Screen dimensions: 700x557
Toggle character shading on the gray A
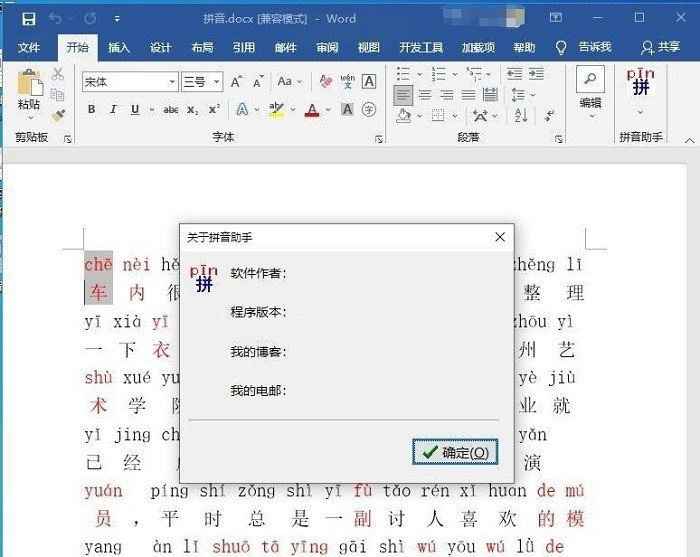(x=347, y=109)
